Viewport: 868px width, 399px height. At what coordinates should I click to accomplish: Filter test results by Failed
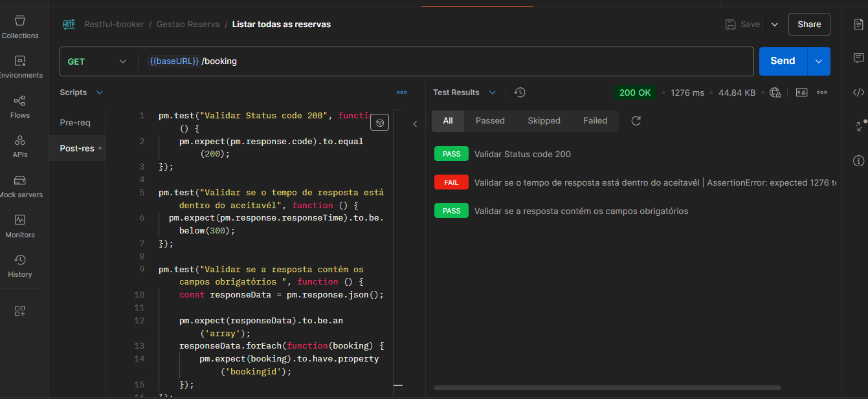pos(595,121)
